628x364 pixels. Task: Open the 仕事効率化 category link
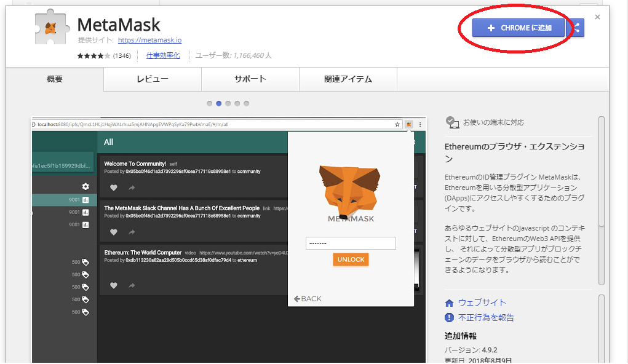click(x=163, y=55)
